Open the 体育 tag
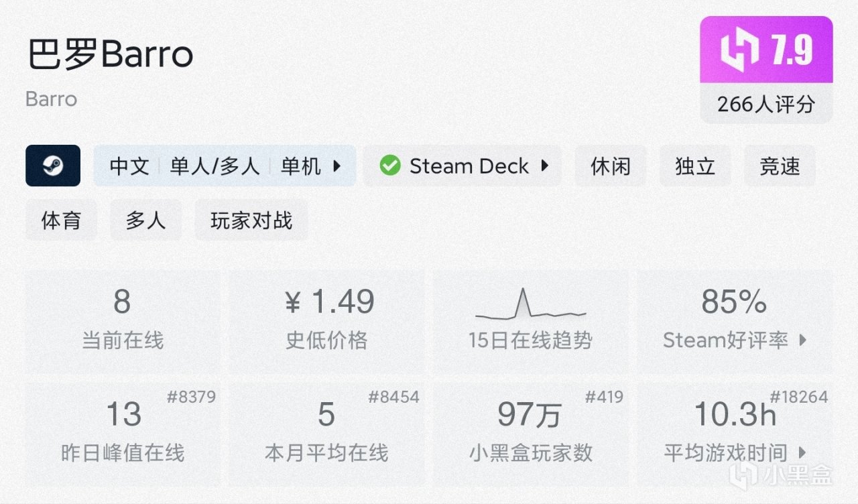The width and height of the screenshot is (858, 504). click(x=61, y=220)
